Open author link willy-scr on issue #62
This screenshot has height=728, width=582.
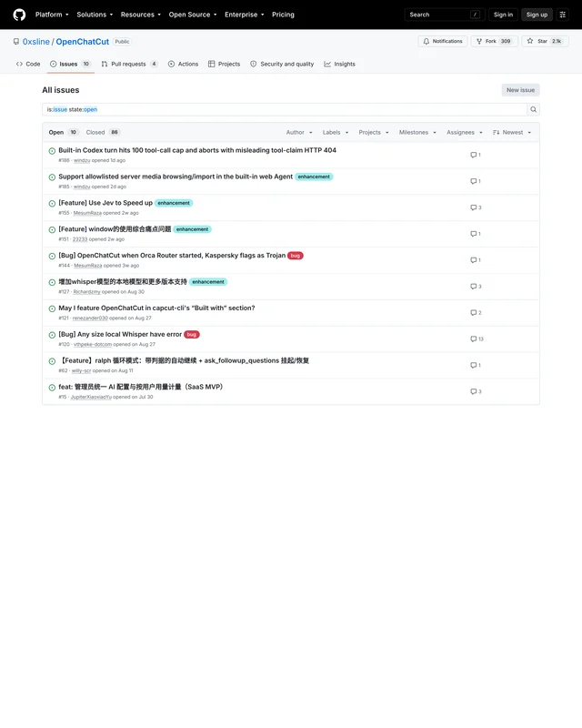81,371
